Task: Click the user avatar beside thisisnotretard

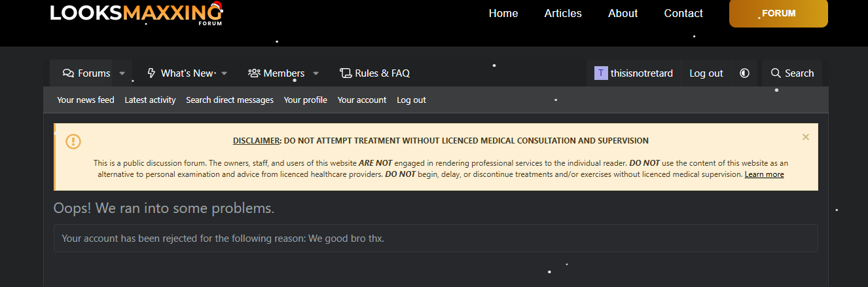Action: 601,73
